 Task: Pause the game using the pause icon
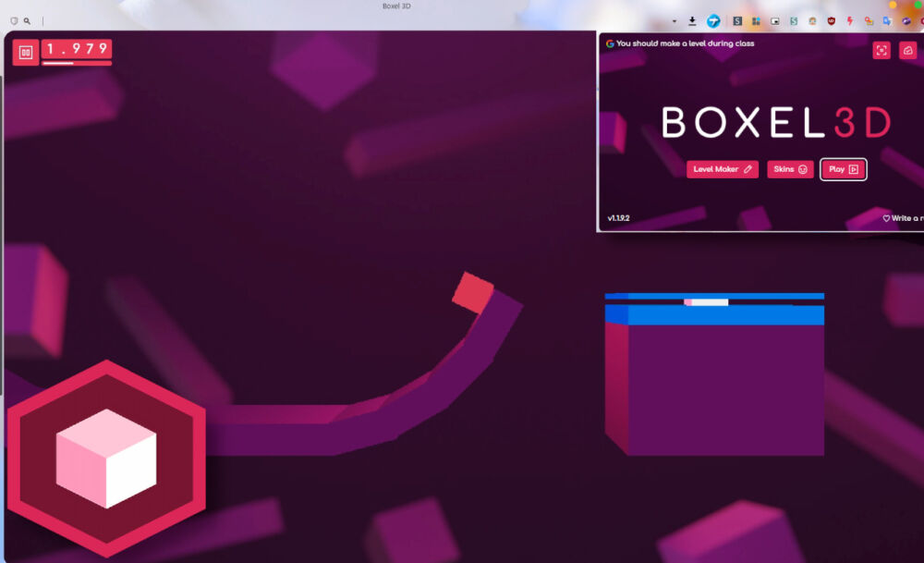(26, 51)
